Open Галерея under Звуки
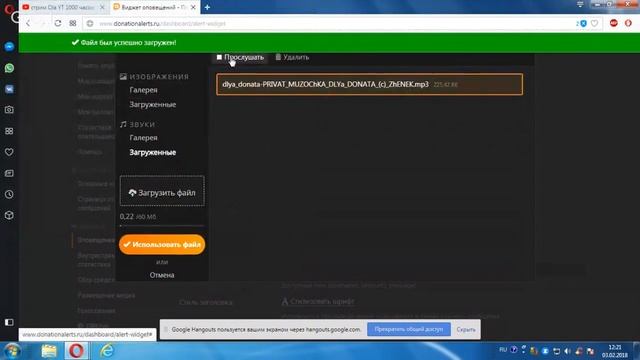The image size is (640, 360). click(143, 138)
